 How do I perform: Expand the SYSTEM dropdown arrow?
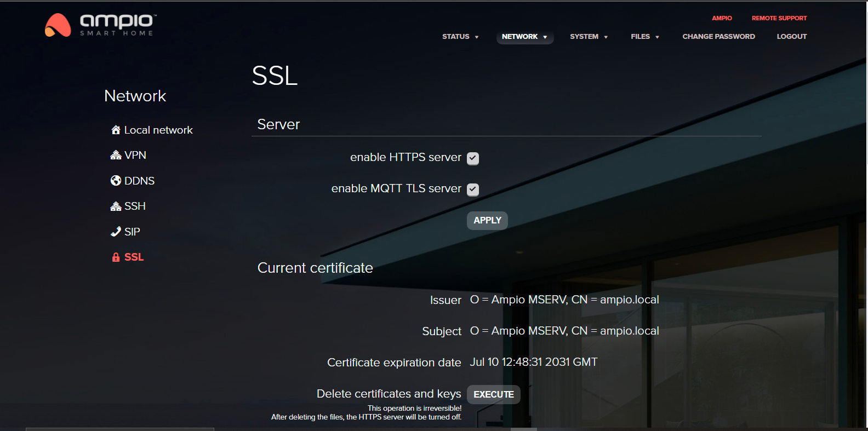(606, 37)
